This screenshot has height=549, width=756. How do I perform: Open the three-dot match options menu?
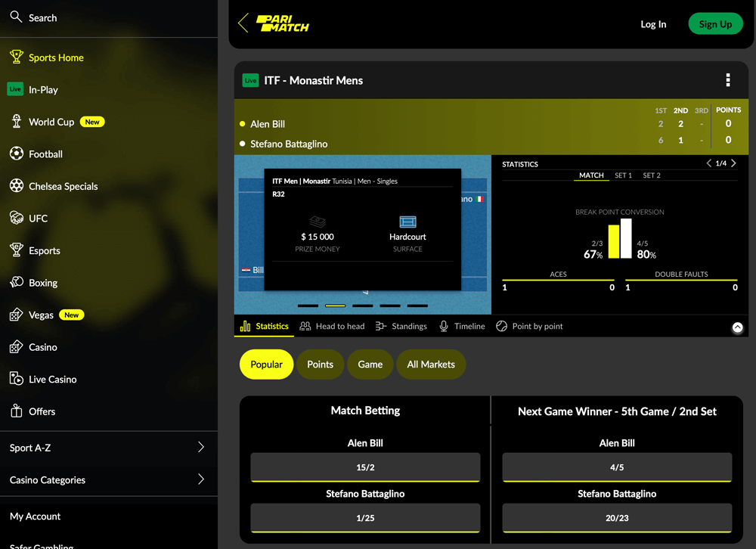point(728,80)
